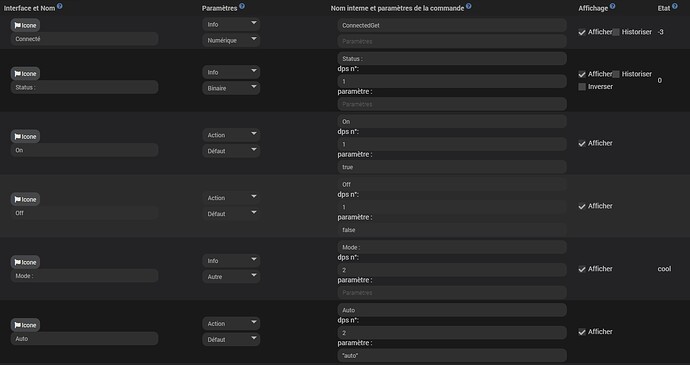Enable Historiser for the Connecté command
Viewport: 690px width, 365px height.
(x=616, y=32)
